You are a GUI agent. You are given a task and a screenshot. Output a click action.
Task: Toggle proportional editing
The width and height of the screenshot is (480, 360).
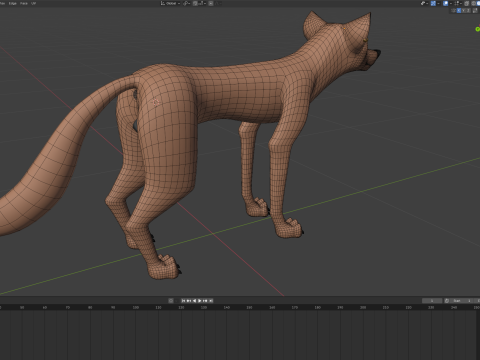[211, 3]
